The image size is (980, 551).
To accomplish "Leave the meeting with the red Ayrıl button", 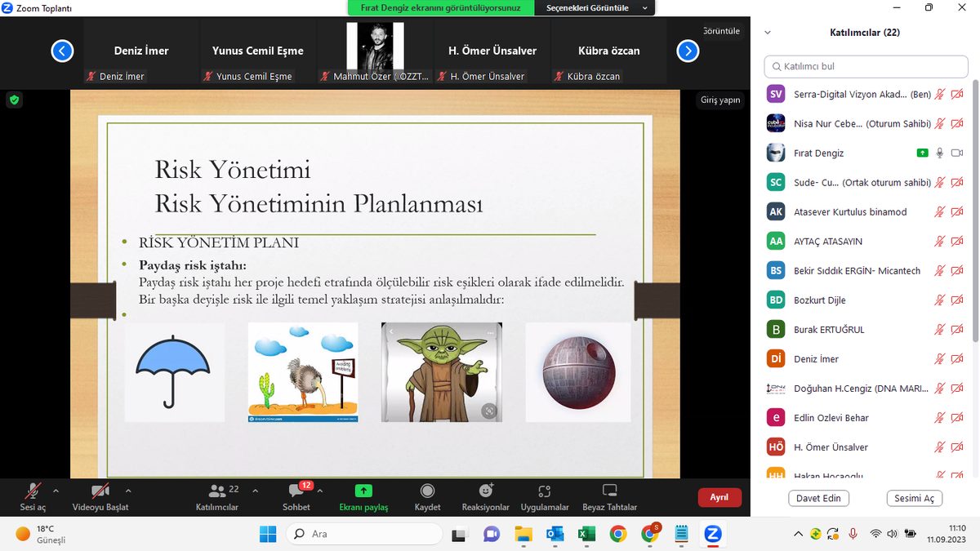I will 719,497.
